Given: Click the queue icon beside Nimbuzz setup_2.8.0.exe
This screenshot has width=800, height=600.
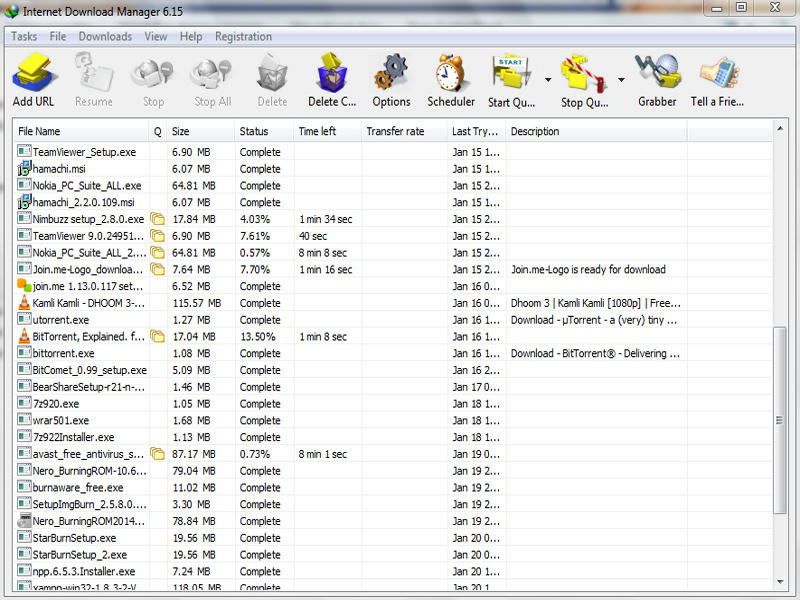Looking at the screenshot, I should point(158,219).
